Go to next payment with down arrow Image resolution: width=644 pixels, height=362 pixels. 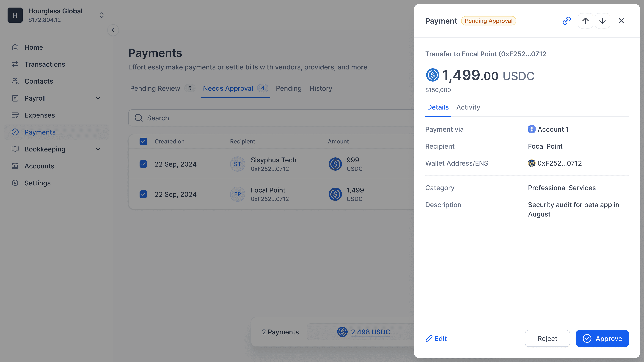(x=602, y=21)
